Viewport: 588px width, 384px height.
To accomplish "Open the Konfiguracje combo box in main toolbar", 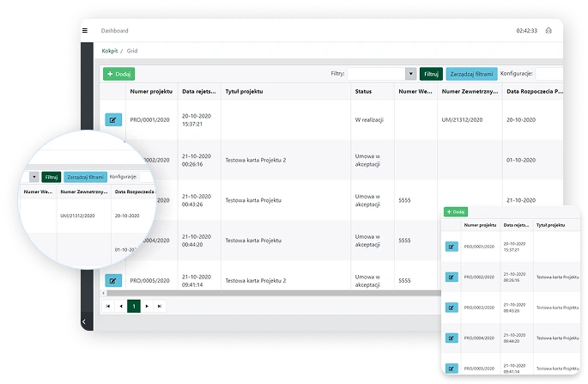I will (549, 74).
